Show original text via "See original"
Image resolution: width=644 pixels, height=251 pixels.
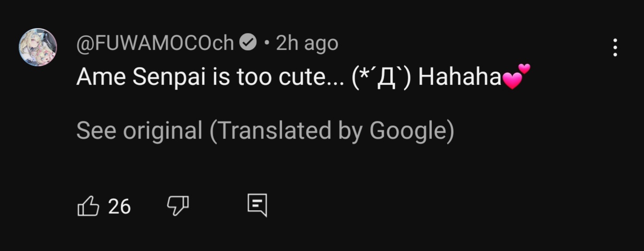139,131
